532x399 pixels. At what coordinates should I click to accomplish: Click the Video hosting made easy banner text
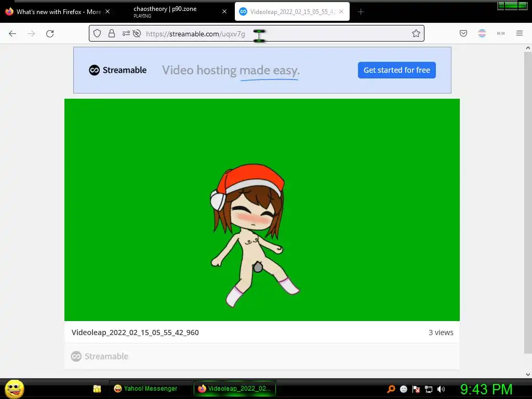pos(231,71)
